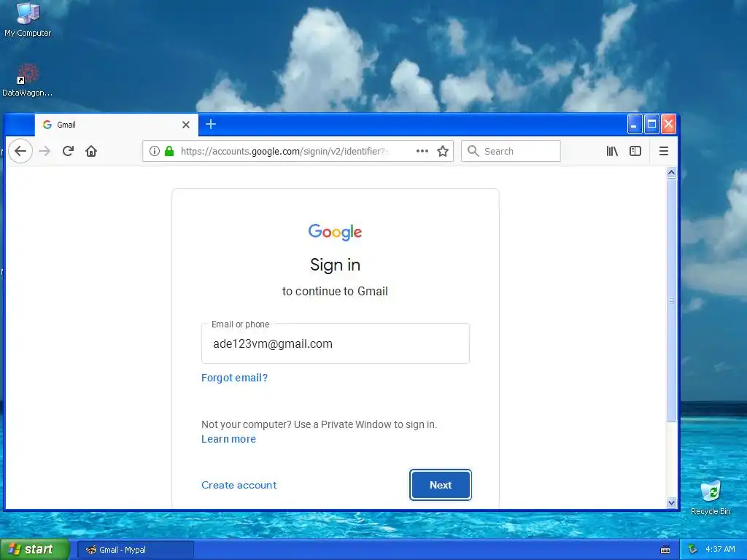
Task: Select the DataWagon desktop shortcut
Action: pyautogui.click(x=27, y=80)
